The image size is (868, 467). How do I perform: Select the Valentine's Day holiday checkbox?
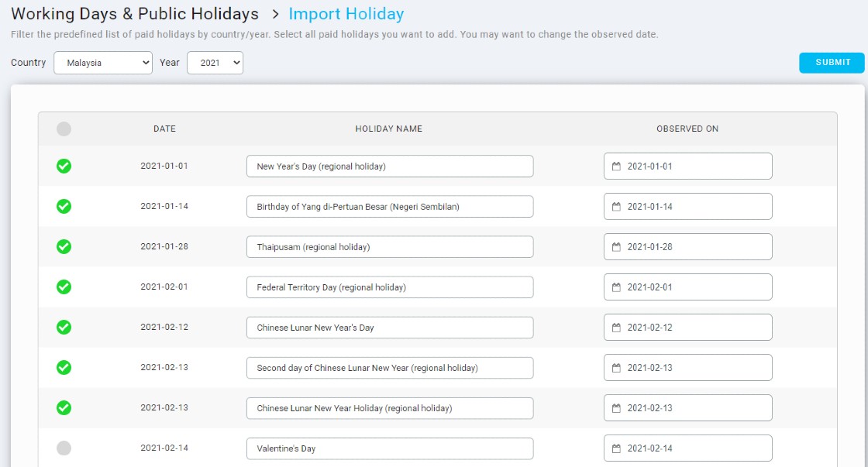[64, 448]
